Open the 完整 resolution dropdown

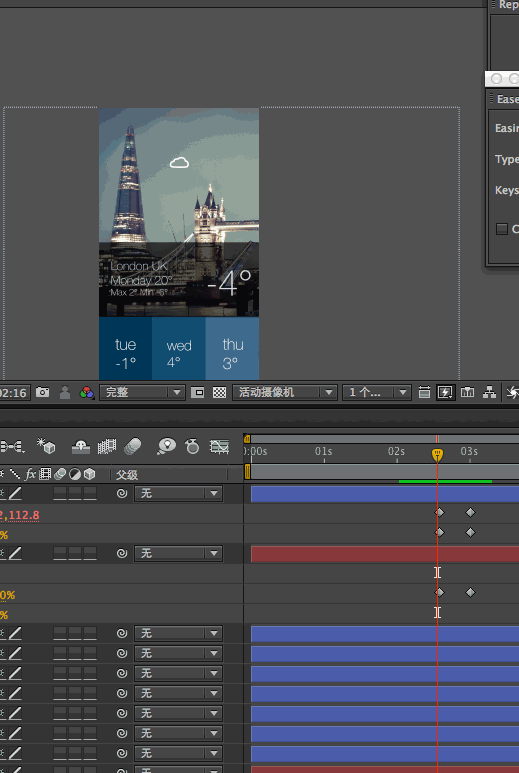pos(142,392)
